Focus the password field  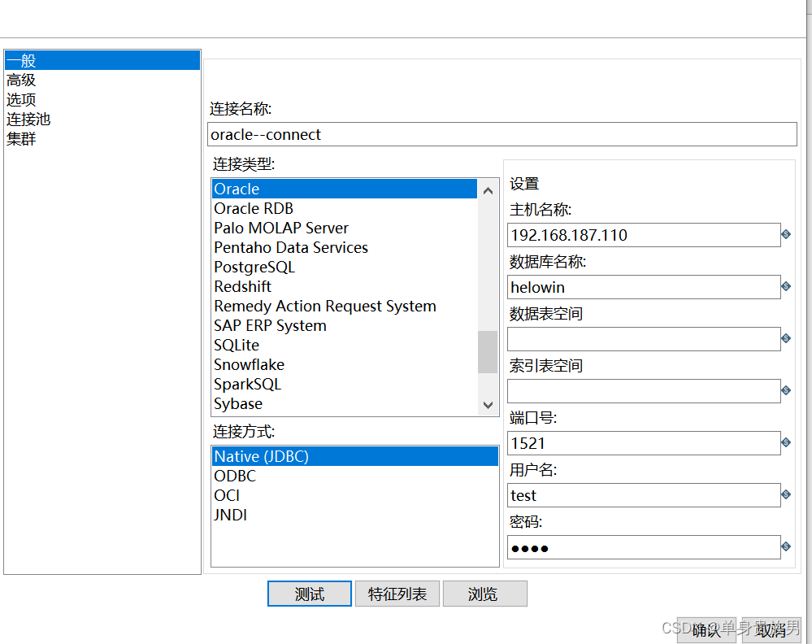(x=644, y=547)
